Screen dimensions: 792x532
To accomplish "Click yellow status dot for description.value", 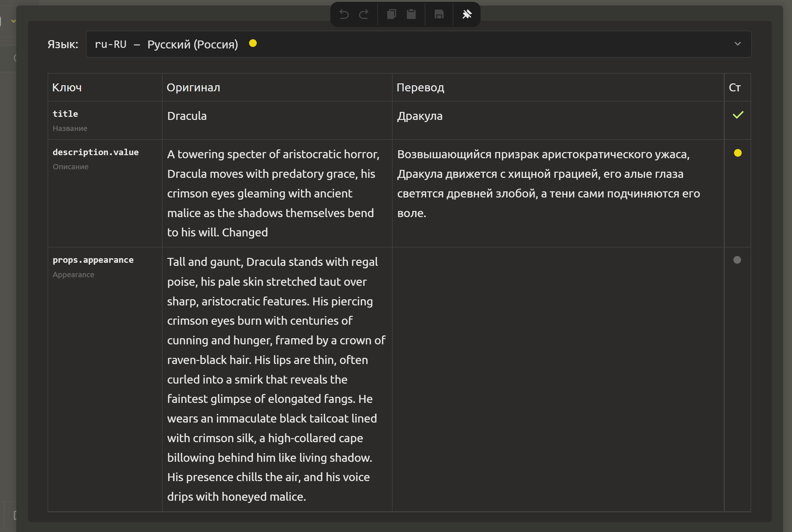I will pos(737,153).
